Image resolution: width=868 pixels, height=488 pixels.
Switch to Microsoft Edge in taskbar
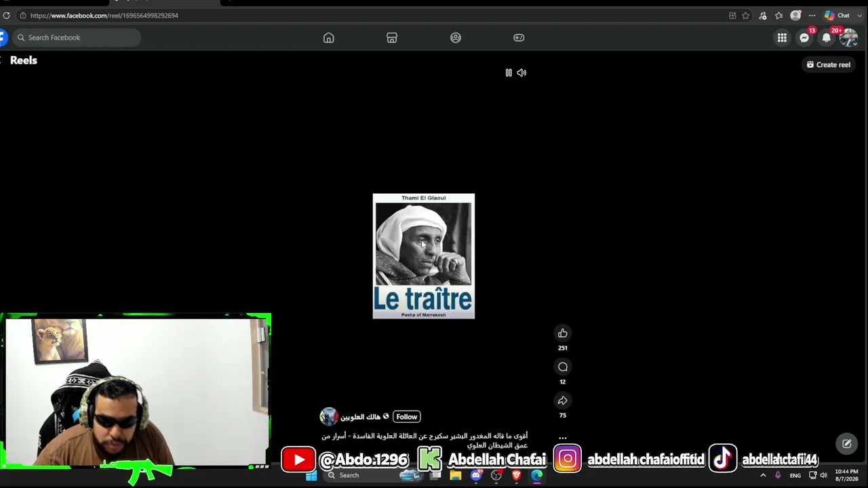click(x=537, y=475)
